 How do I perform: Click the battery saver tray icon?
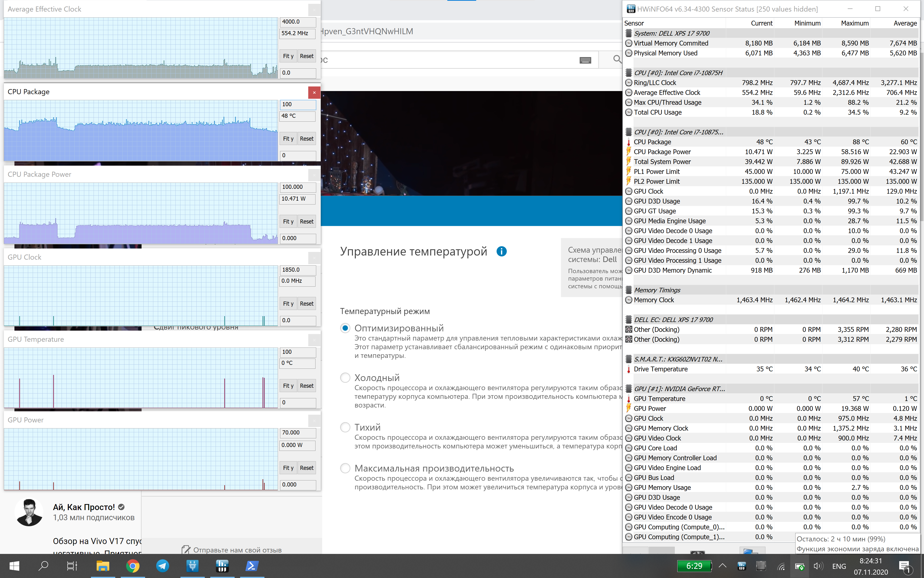click(x=800, y=566)
